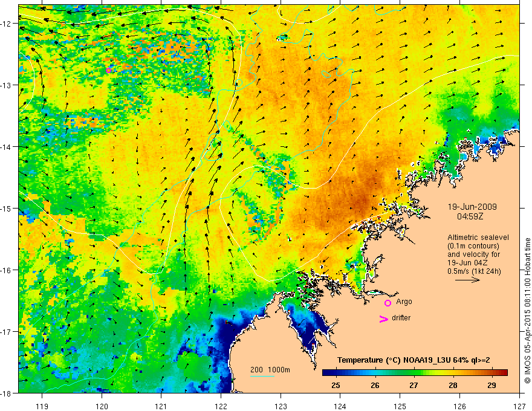The image size is (532, 411).
Task: Click the date label 19-Jun-2009
Action: coord(472,207)
